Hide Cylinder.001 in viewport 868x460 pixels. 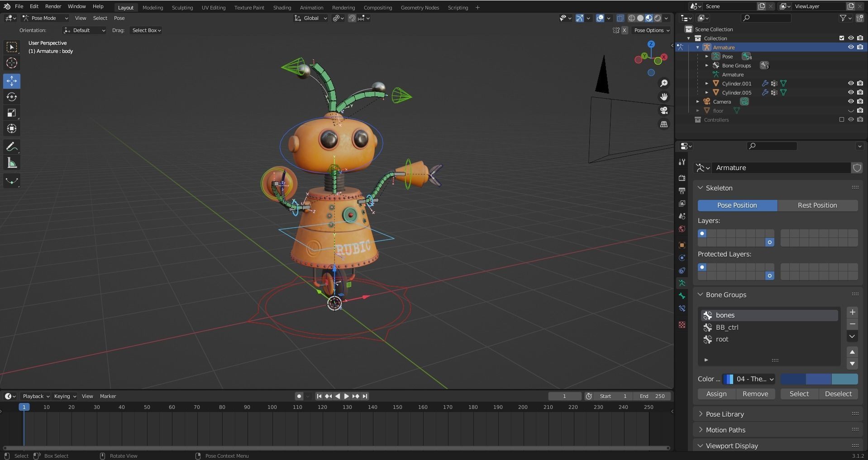point(851,84)
